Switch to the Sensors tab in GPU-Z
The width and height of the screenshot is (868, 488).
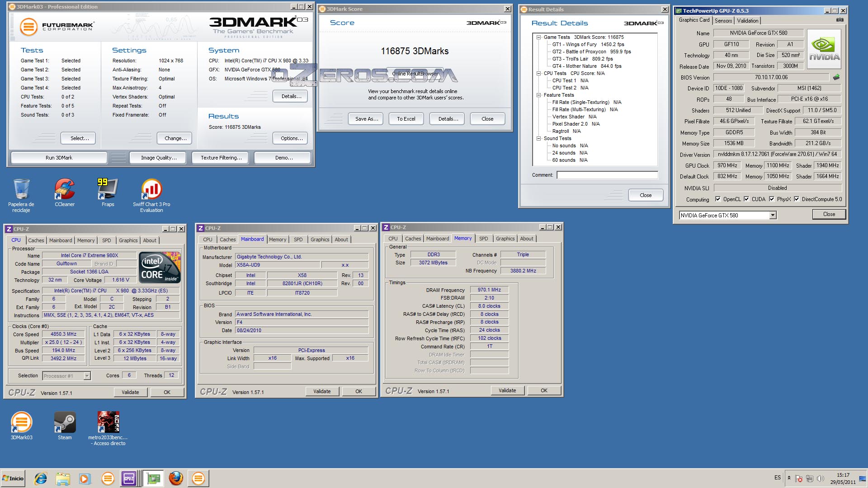[723, 21]
